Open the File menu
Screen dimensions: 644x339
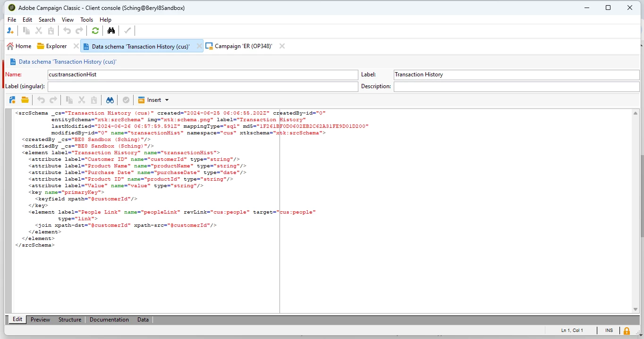coord(12,20)
